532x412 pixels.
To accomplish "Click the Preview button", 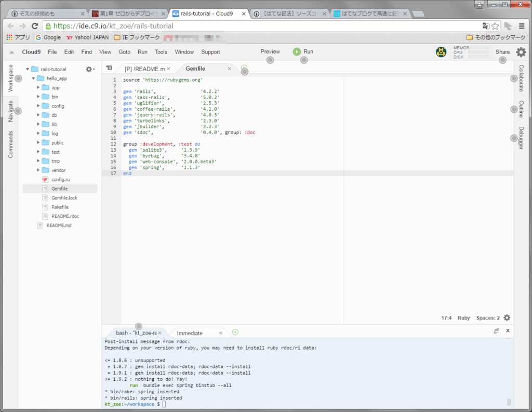I will click(270, 51).
